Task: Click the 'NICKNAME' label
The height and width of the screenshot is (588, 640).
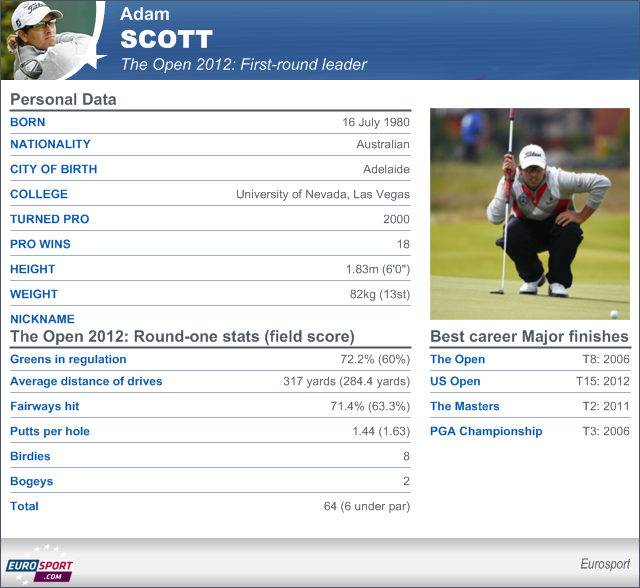Action: [x=42, y=319]
